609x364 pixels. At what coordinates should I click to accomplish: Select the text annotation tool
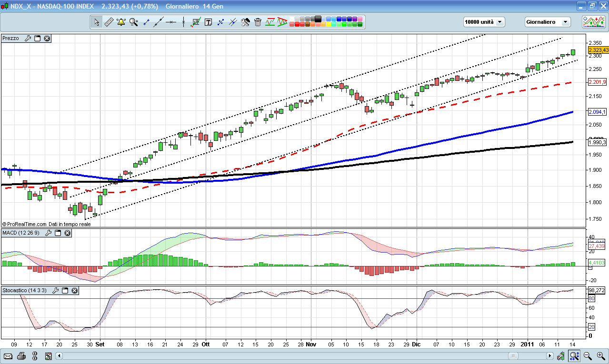(208, 22)
